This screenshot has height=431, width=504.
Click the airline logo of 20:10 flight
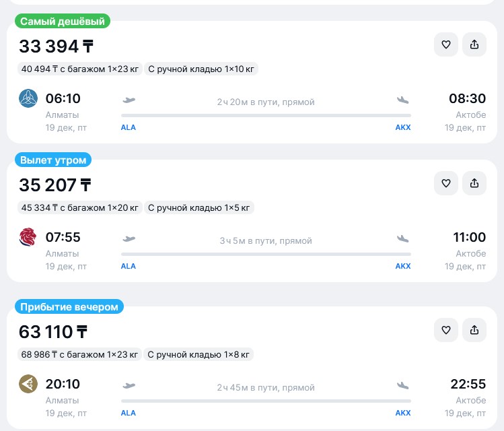click(28, 385)
